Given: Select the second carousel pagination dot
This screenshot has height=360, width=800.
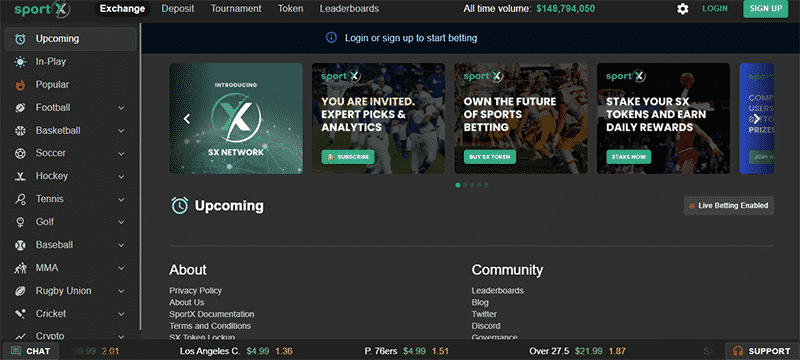Looking at the screenshot, I should coord(465,185).
